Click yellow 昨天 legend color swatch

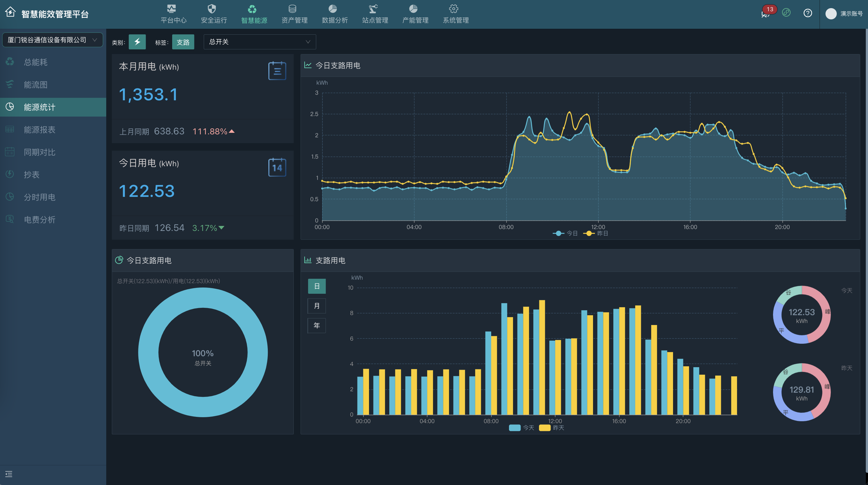point(545,428)
